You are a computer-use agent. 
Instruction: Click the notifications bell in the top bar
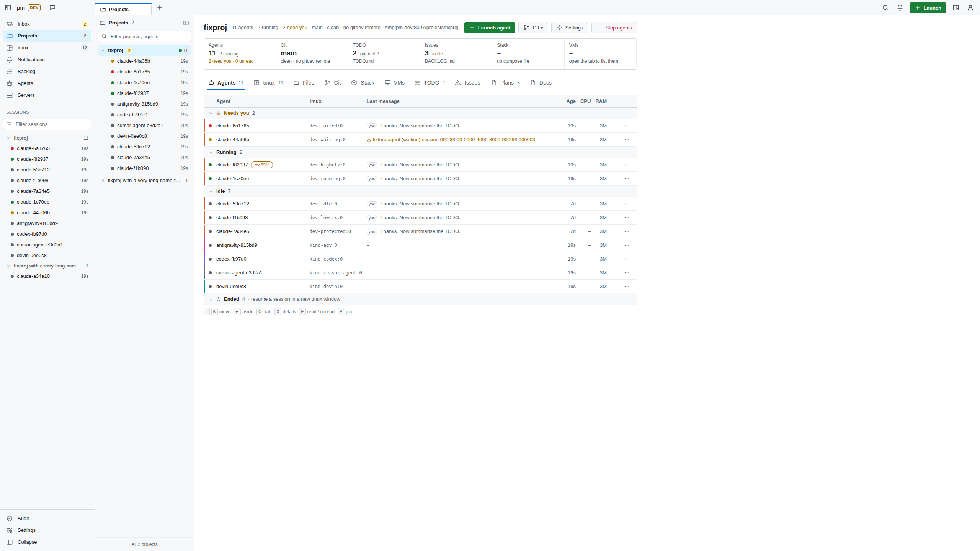click(900, 8)
